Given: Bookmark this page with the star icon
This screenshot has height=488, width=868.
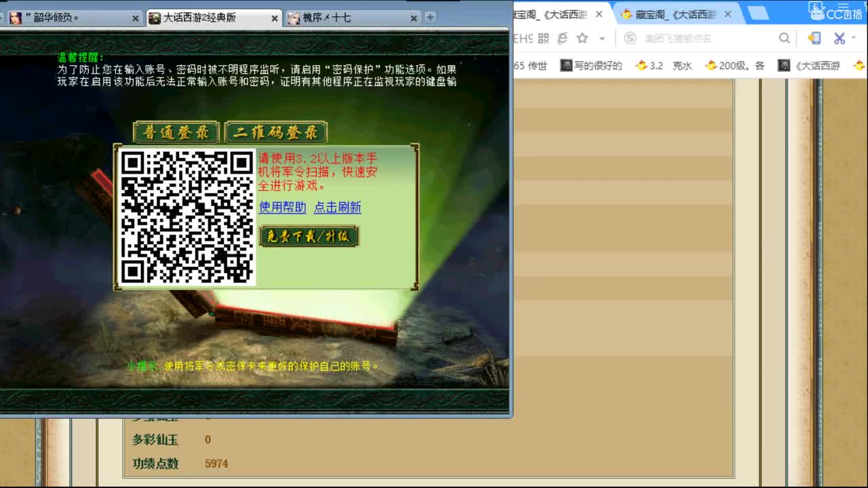Looking at the screenshot, I should click(583, 39).
